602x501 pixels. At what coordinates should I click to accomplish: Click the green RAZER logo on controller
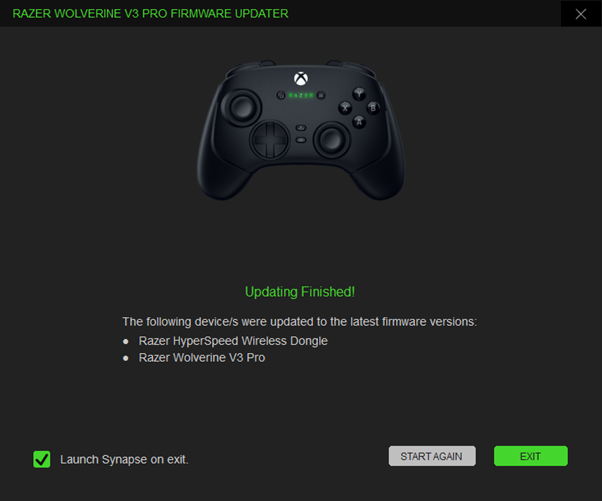click(x=301, y=95)
